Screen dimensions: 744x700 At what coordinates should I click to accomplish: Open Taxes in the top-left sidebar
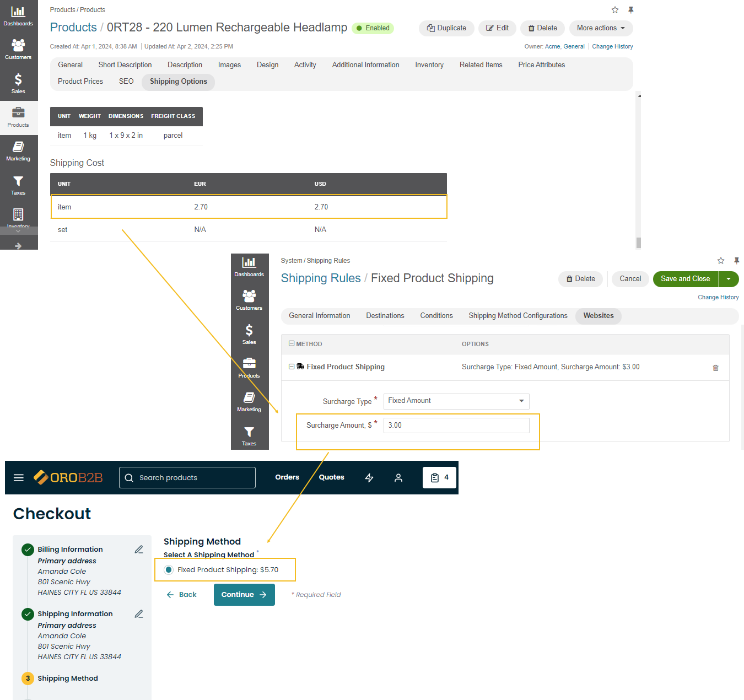[x=18, y=185]
